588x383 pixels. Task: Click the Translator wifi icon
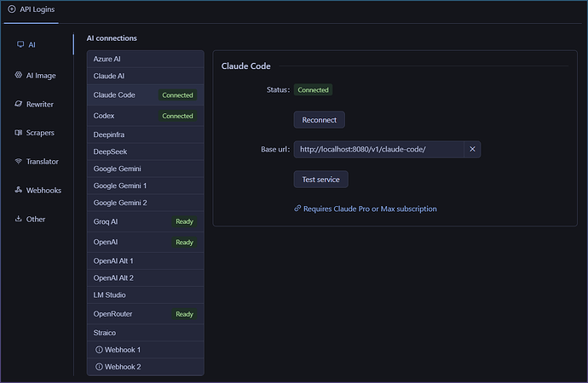[x=19, y=161]
